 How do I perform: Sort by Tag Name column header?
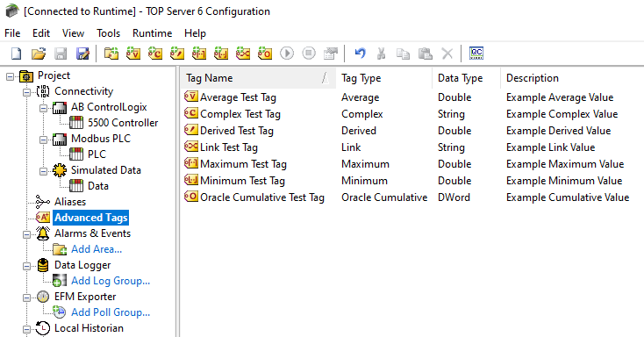258,78
